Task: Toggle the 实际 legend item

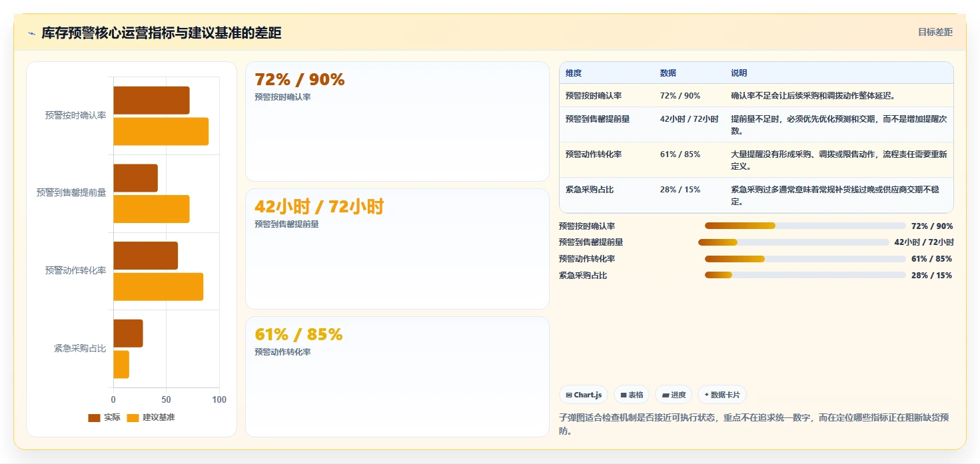Action: point(105,417)
